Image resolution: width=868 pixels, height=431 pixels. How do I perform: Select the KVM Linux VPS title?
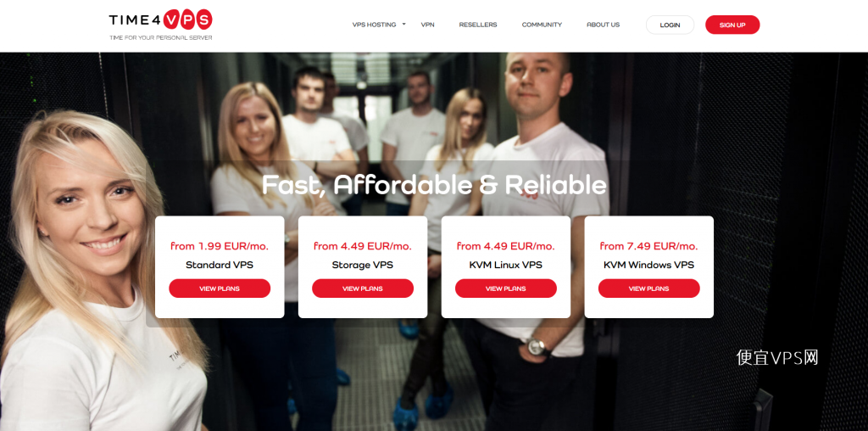pos(505,265)
